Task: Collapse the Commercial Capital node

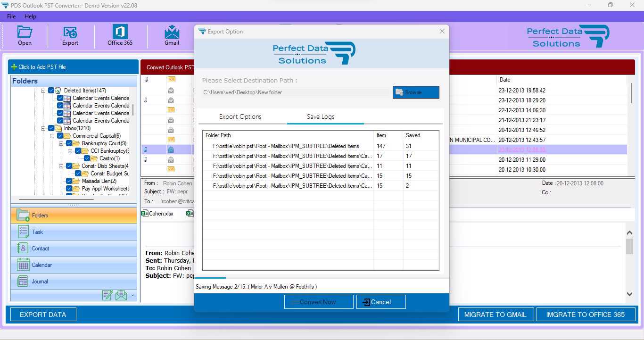Action: tap(52, 136)
